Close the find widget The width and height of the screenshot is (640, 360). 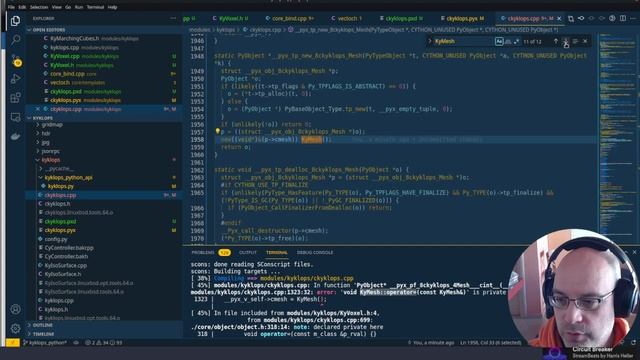(585, 41)
